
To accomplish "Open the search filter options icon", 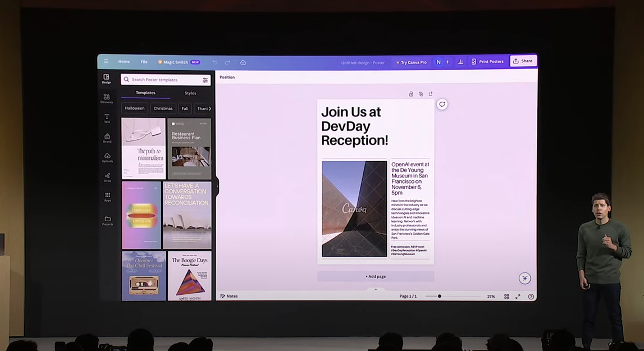I will pyautogui.click(x=205, y=80).
